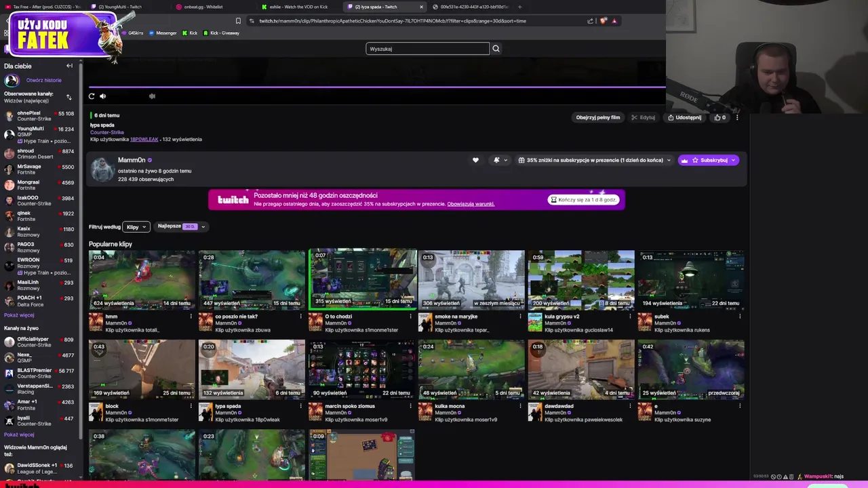Open 'O to chodzi' clip thumbnail
This screenshot has width=868, height=488.
tap(363, 279)
